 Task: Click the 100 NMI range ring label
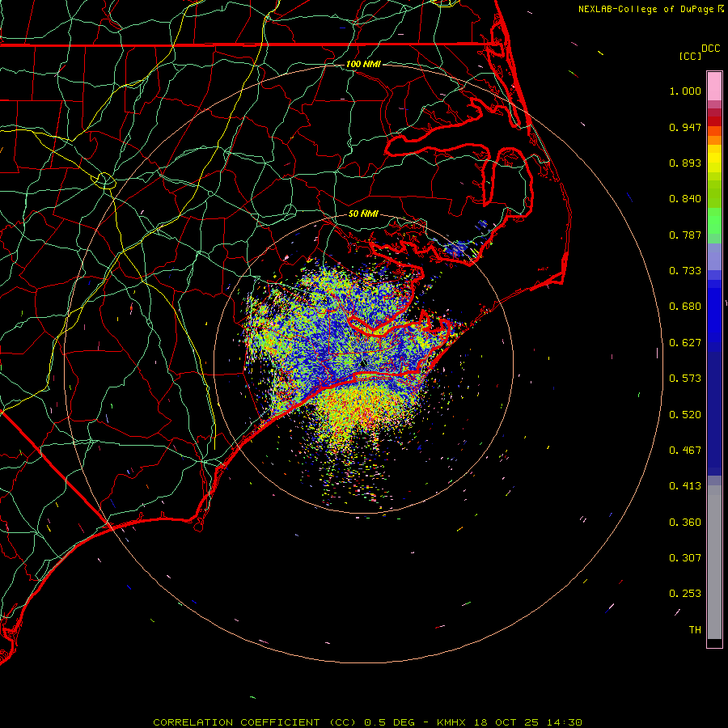pyautogui.click(x=363, y=64)
